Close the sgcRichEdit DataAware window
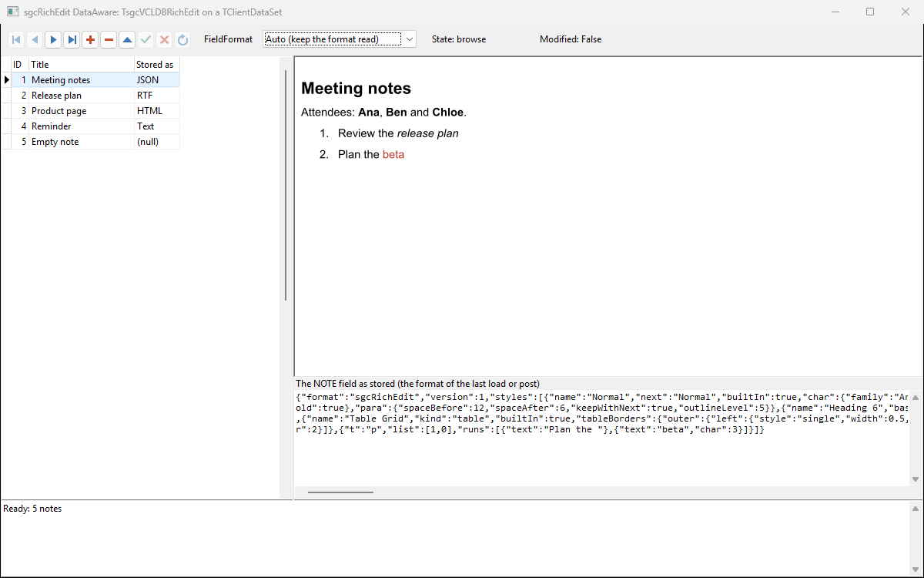The width and height of the screenshot is (924, 578). [906, 12]
